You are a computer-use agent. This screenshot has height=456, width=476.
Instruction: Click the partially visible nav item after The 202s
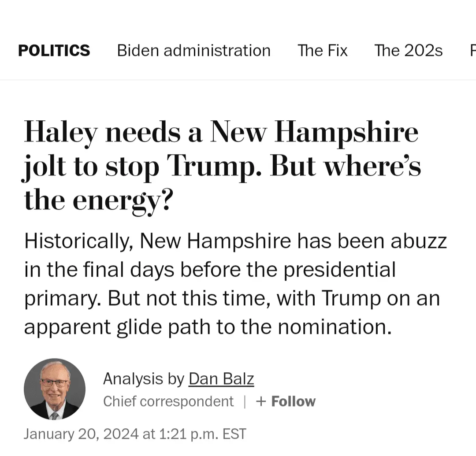473,50
